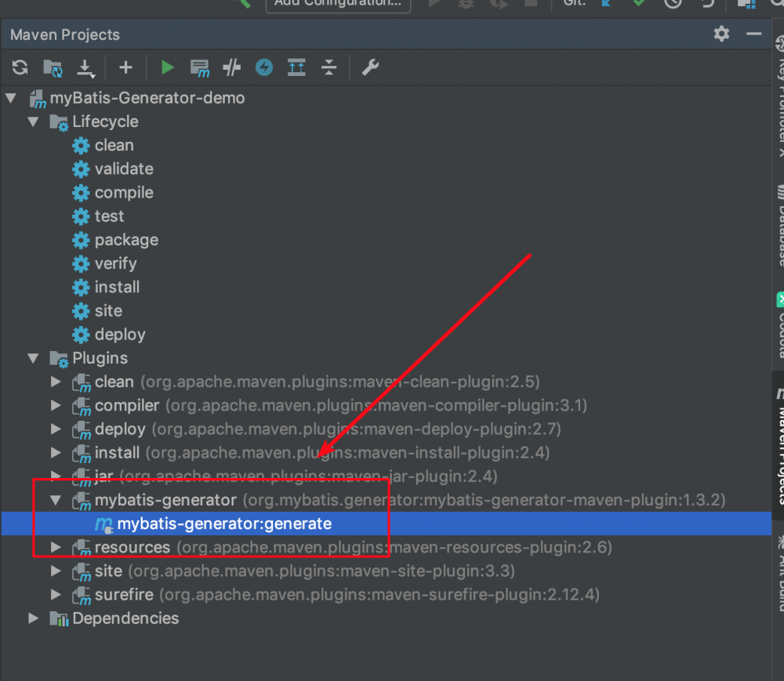Show dependencies diagram icon

(296, 67)
